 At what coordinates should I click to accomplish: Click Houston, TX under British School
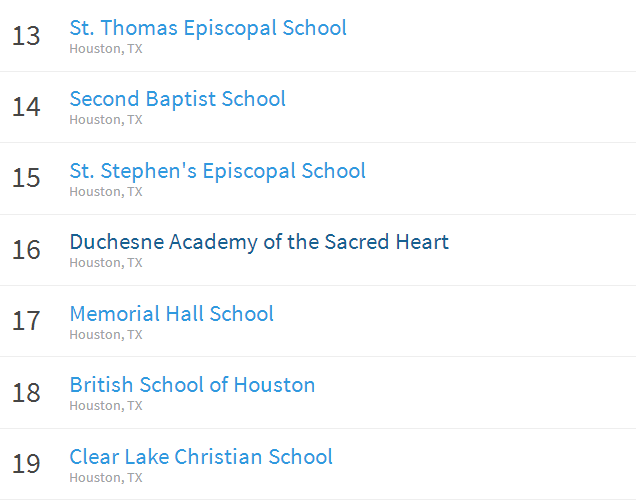105,406
